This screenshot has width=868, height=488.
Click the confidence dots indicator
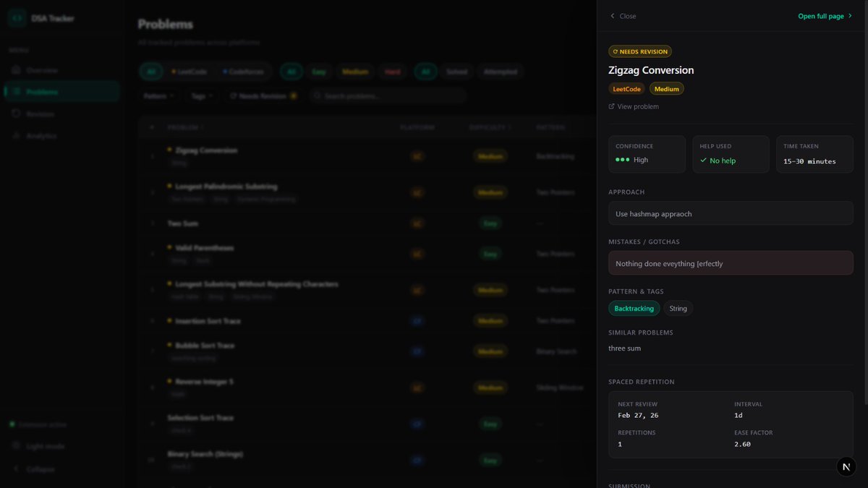point(622,160)
